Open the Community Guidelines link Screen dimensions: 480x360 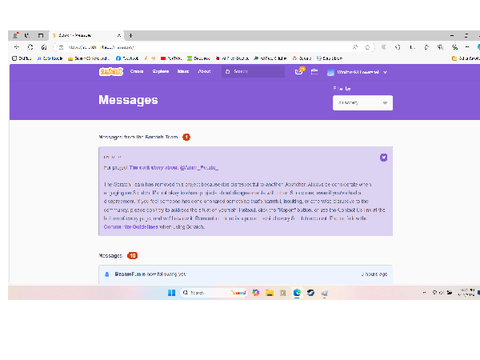131,227
